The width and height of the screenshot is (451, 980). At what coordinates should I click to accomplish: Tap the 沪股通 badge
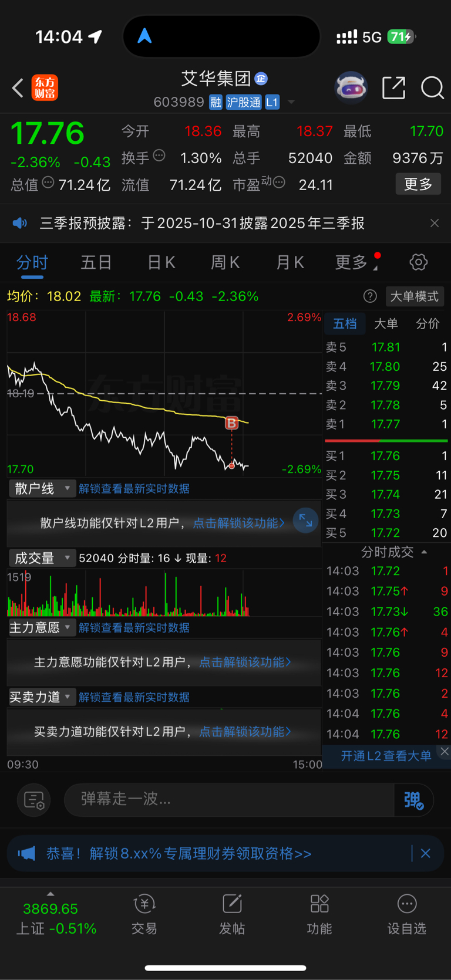click(244, 102)
